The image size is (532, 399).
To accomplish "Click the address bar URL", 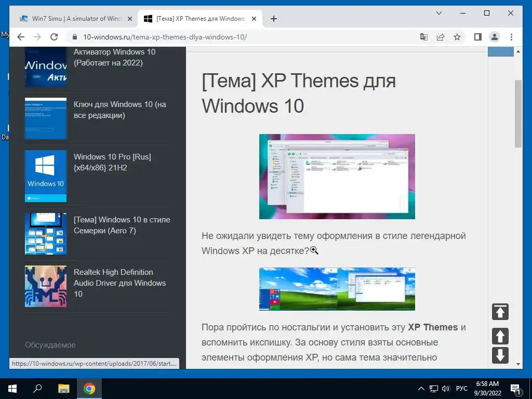I will coord(165,37).
